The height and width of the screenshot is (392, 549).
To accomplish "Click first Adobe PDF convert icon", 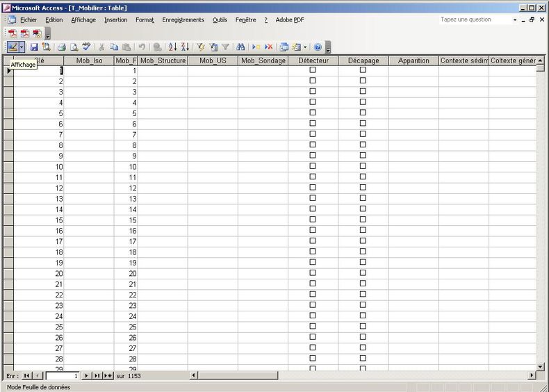I will coord(13,33).
